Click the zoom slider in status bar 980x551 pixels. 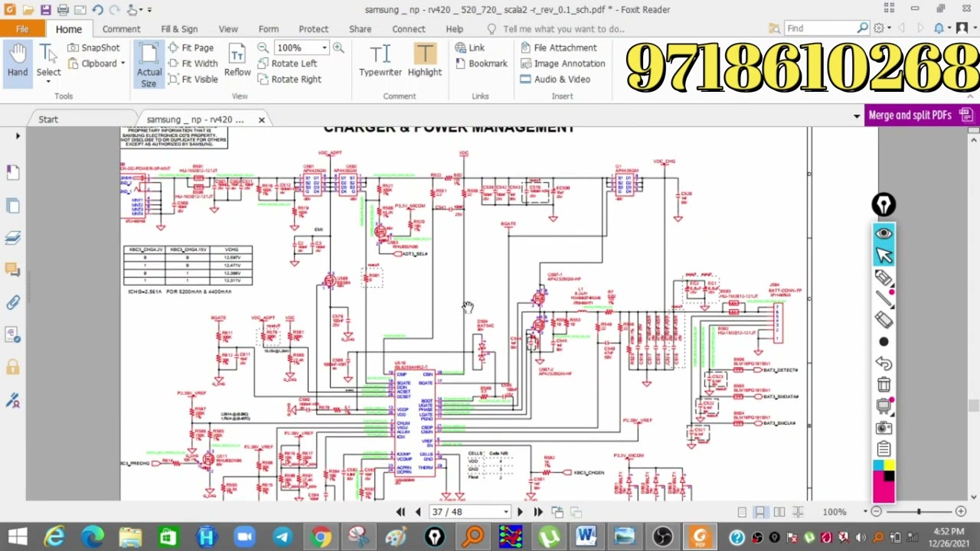point(918,512)
